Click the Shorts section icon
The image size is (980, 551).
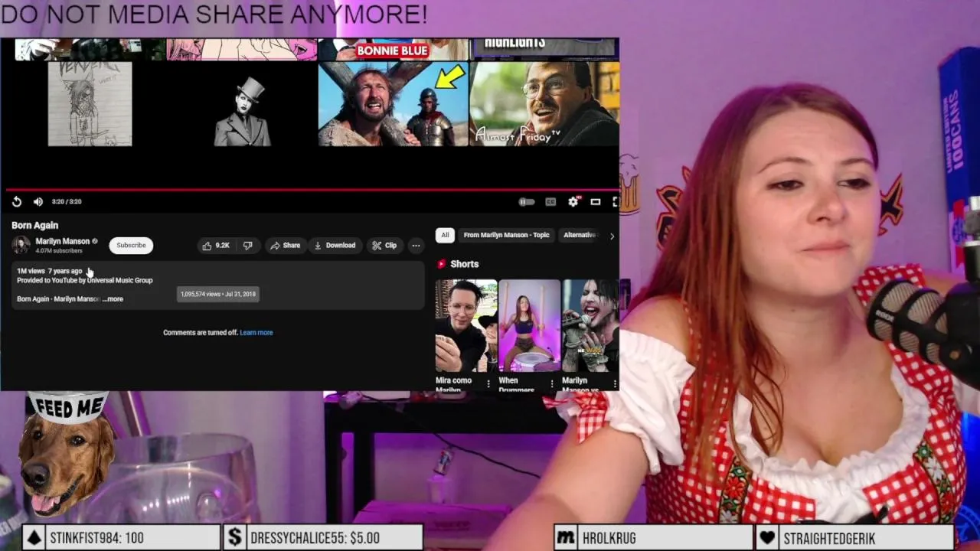[x=441, y=264]
